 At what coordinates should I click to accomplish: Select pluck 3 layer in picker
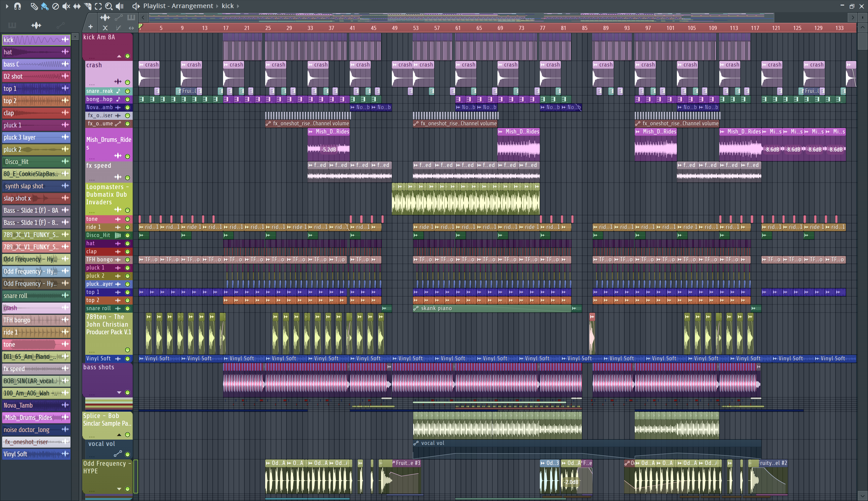point(36,137)
